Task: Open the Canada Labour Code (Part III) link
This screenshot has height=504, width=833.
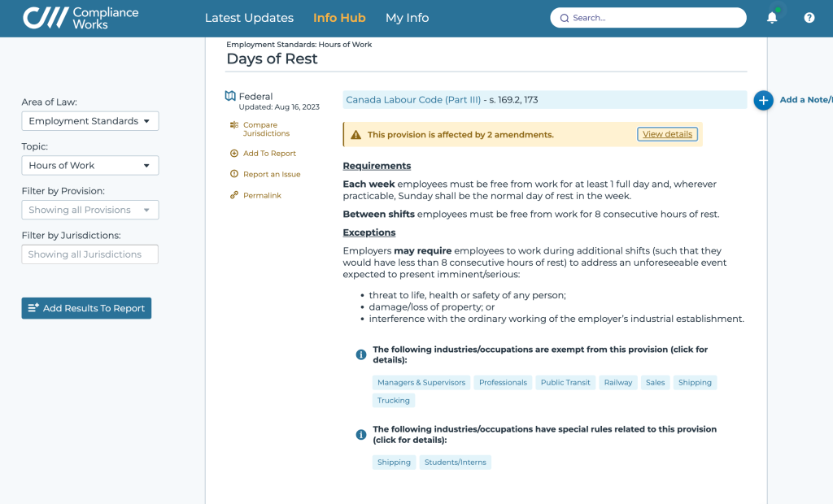Action: pyautogui.click(x=413, y=100)
